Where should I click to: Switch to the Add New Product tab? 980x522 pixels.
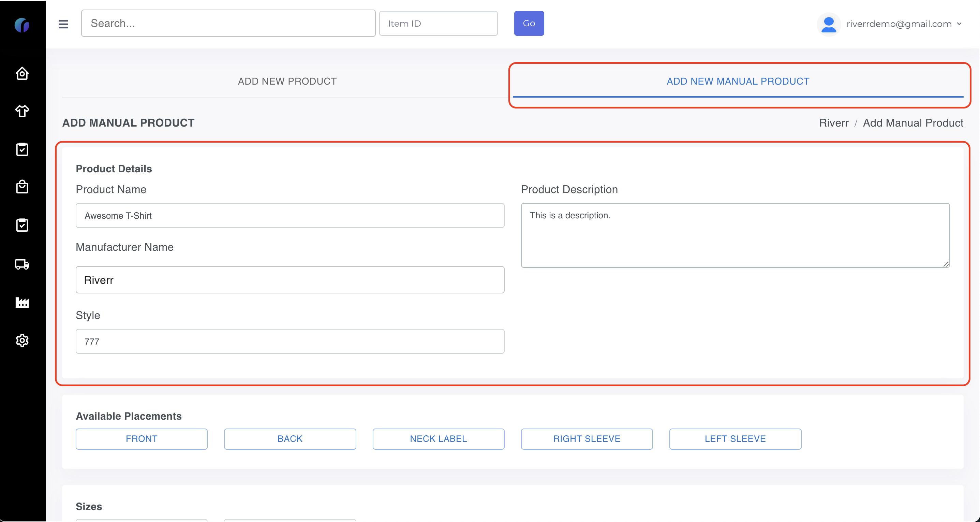pyautogui.click(x=287, y=81)
